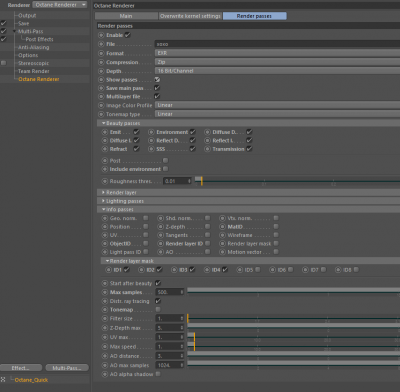
Task: Check the Include environment box
Action: click(x=166, y=169)
